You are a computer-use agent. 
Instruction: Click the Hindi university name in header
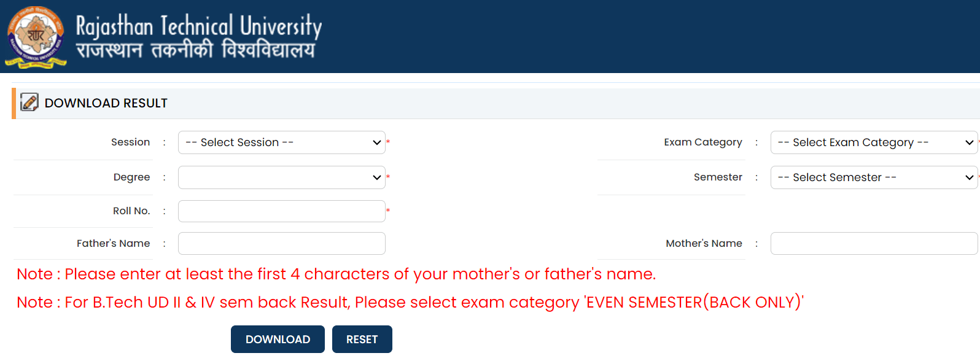point(195,50)
